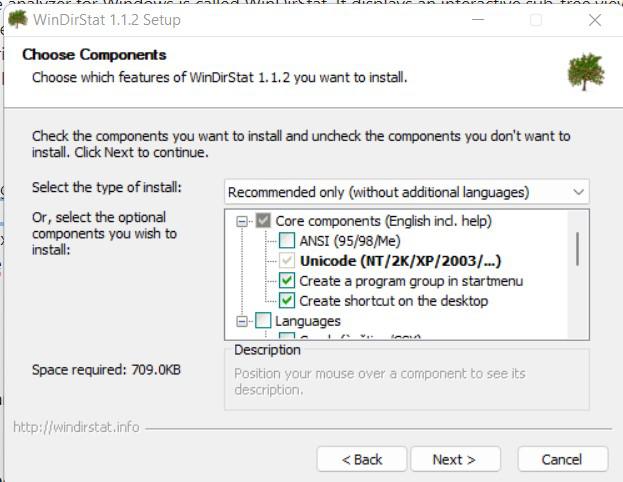
Task: Collapse the Core components tree node
Action: [242, 220]
